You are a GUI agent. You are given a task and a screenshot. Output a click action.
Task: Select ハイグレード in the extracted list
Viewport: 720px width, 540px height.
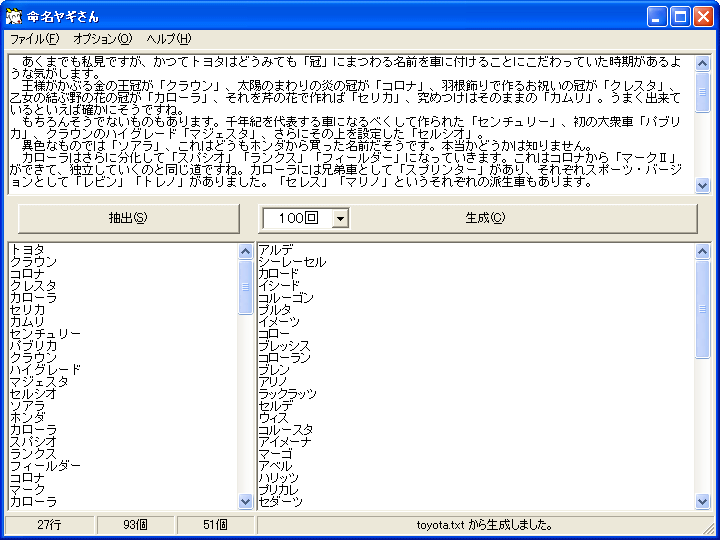click(x=45, y=370)
